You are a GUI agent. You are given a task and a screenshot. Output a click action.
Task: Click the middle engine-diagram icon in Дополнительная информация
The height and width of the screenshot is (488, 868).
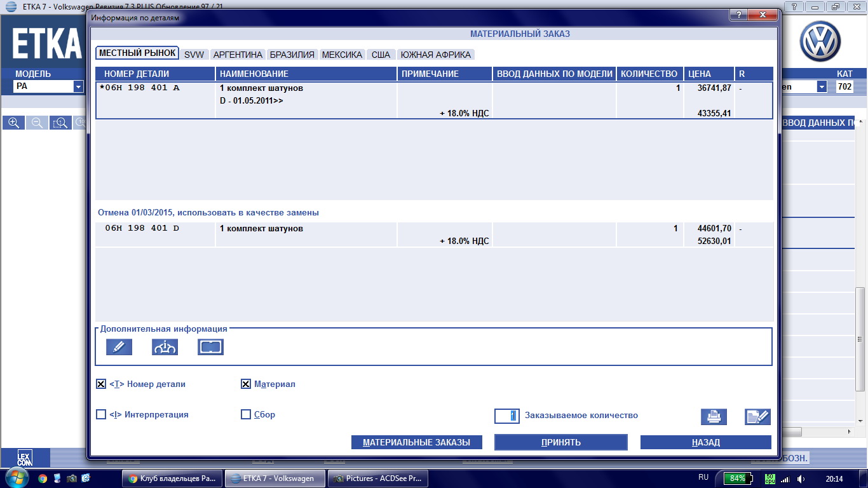(165, 347)
